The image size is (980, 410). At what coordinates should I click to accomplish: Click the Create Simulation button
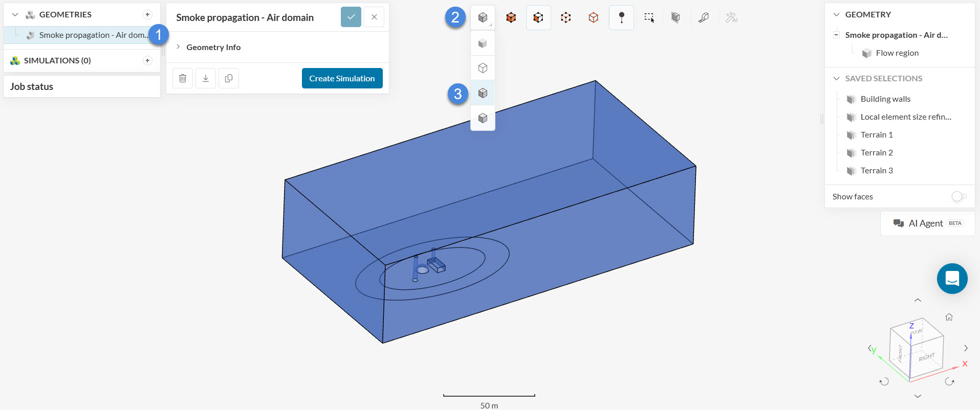pos(342,78)
